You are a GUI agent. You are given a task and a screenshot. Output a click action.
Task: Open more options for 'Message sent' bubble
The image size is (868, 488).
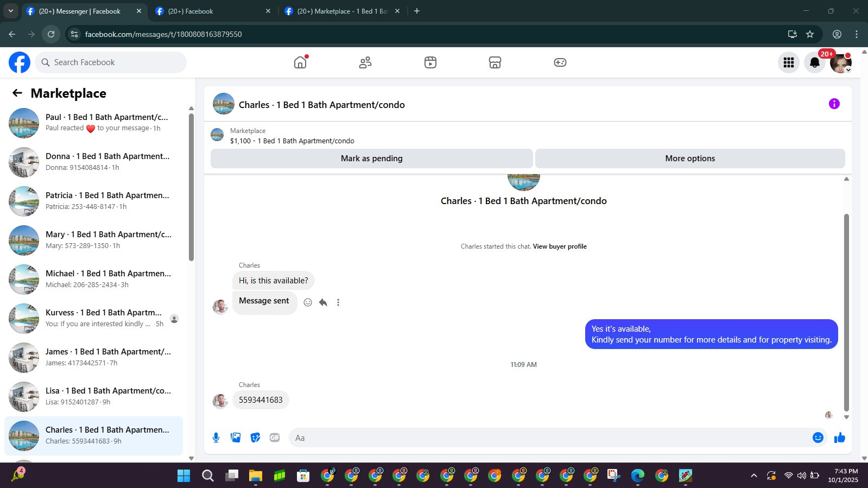(338, 302)
